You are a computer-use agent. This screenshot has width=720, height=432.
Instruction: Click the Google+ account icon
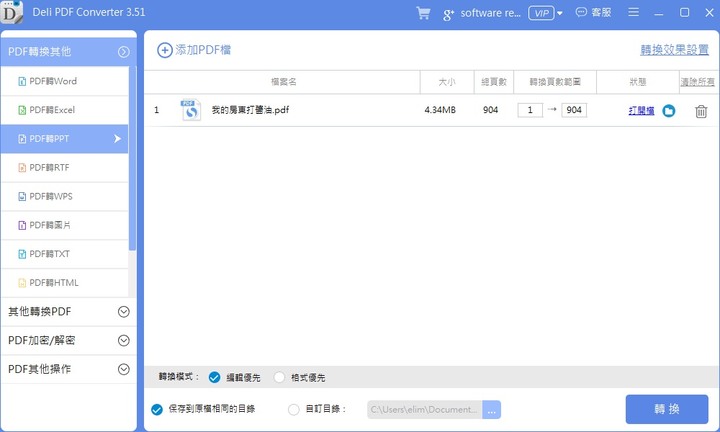click(448, 14)
